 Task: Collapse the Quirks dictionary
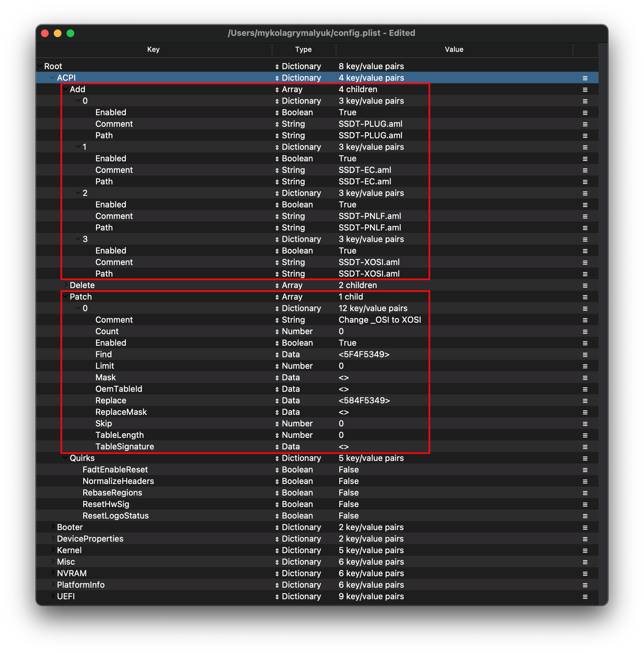coord(65,458)
